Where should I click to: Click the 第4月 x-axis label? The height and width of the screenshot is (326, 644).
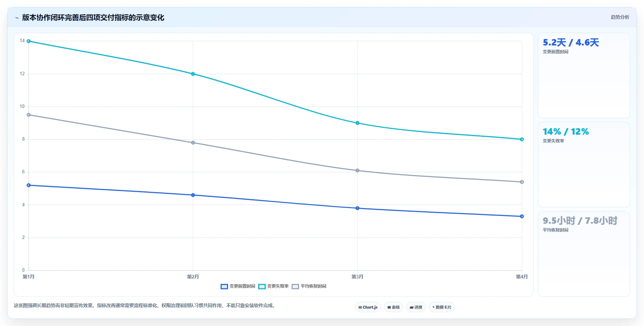(522, 277)
